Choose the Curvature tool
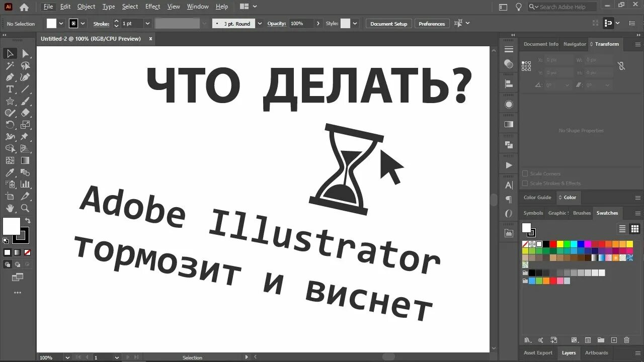The image size is (644, 362). point(25,77)
